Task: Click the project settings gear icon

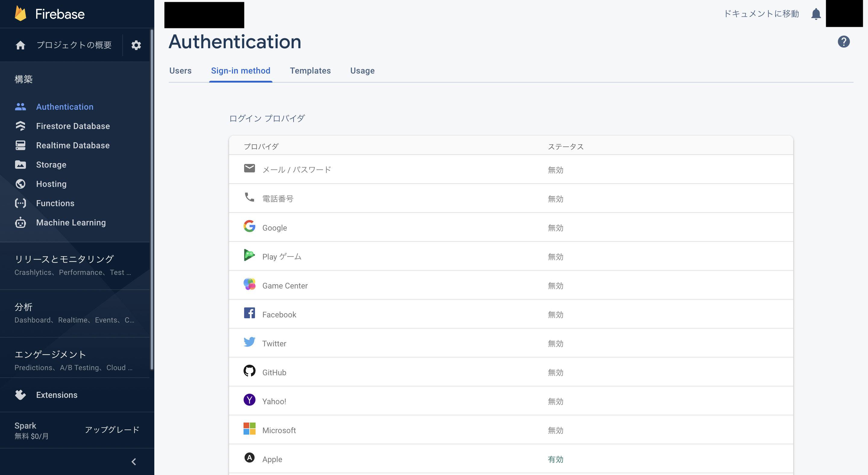Action: (136, 45)
